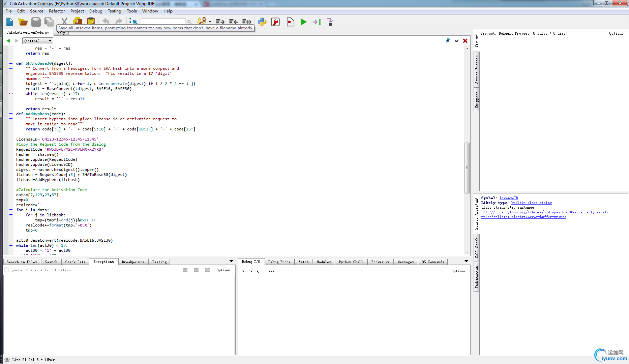The width and height of the screenshot is (629, 364).
Task: Open the File menu
Action: click(x=8, y=11)
